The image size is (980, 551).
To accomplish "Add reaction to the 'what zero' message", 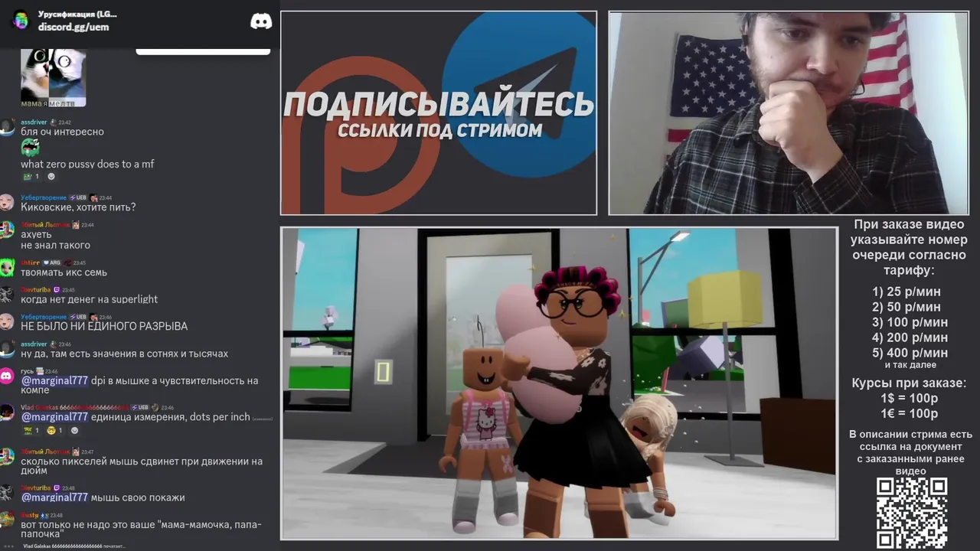I will 51,176.
